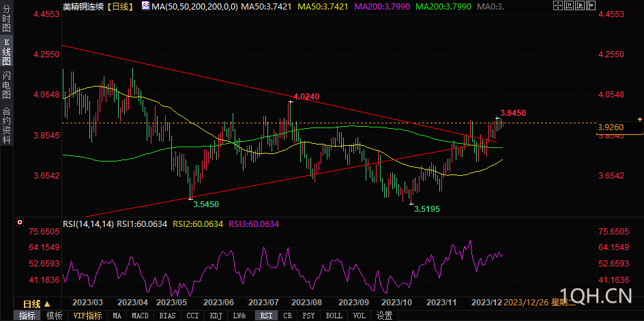Click the orange price marker arrow

tap(639, 119)
